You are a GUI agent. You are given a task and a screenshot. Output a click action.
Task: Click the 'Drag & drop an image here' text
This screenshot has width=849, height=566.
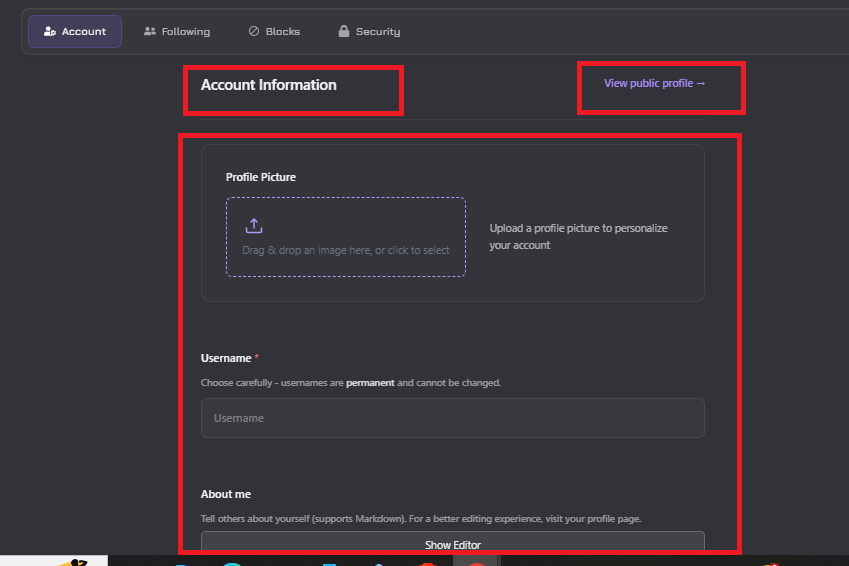pos(346,250)
